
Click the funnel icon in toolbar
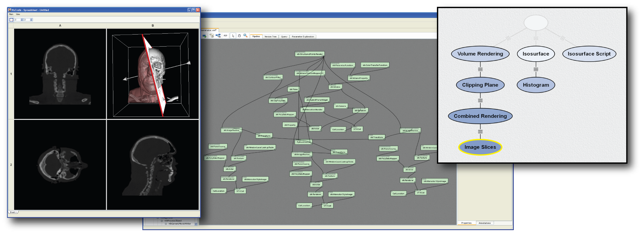click(212, 36)
